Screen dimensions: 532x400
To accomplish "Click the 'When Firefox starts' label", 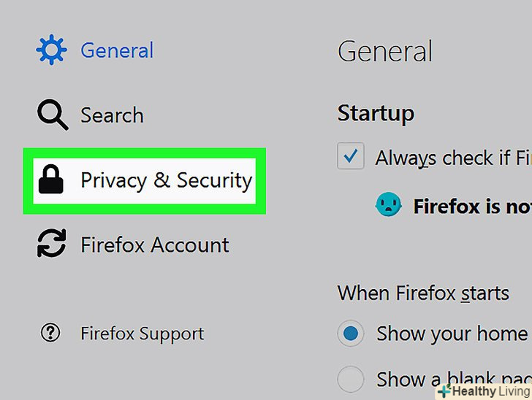I will [x=423, y=293].
